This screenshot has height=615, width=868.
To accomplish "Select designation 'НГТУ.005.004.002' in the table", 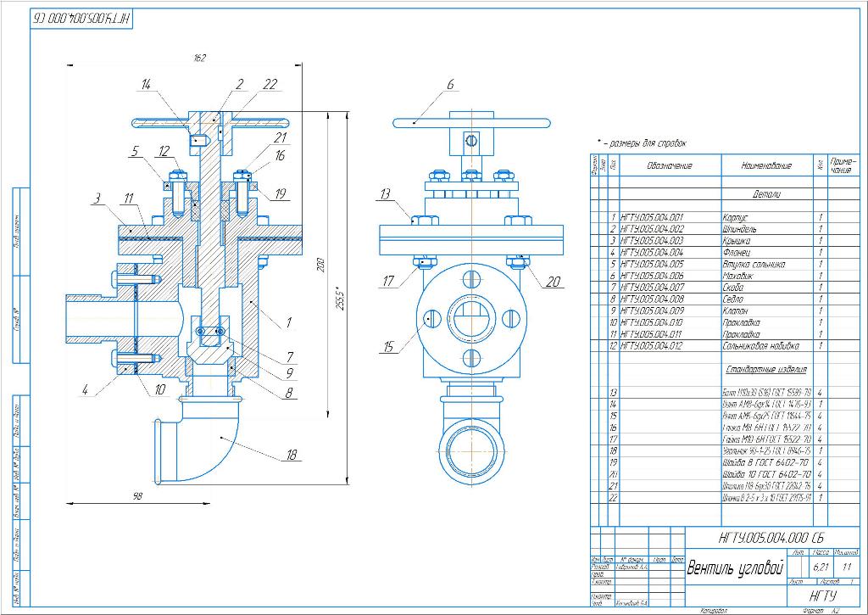I will point(652,229).
